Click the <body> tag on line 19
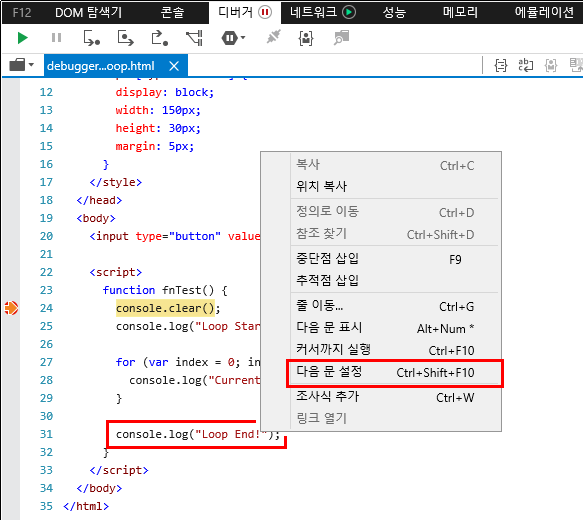This screenshot has height=520, width=583. (96, 218)
